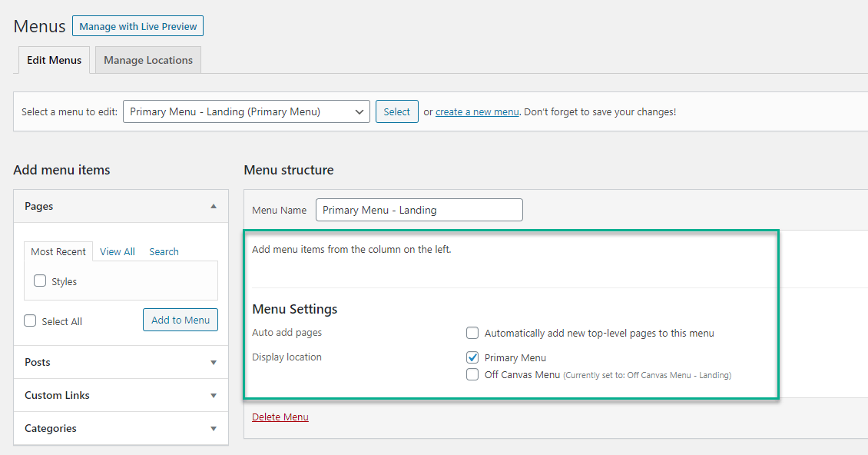The height and width of the screenshot is (455, 868).
Task: Open the menu selection dropdown
Action: [x=247, y=111]
